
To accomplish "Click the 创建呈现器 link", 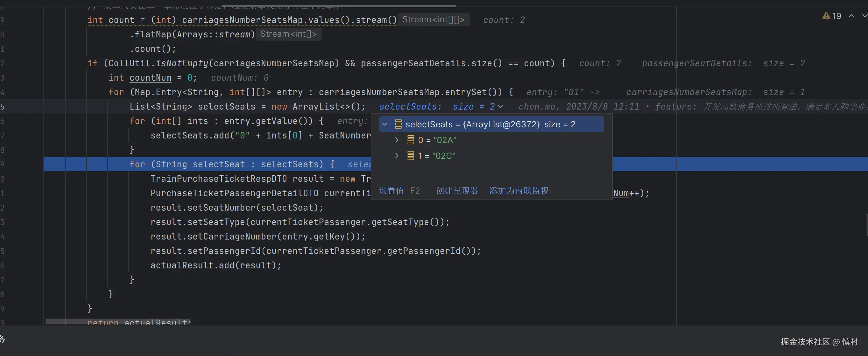I will click(457, 191).
